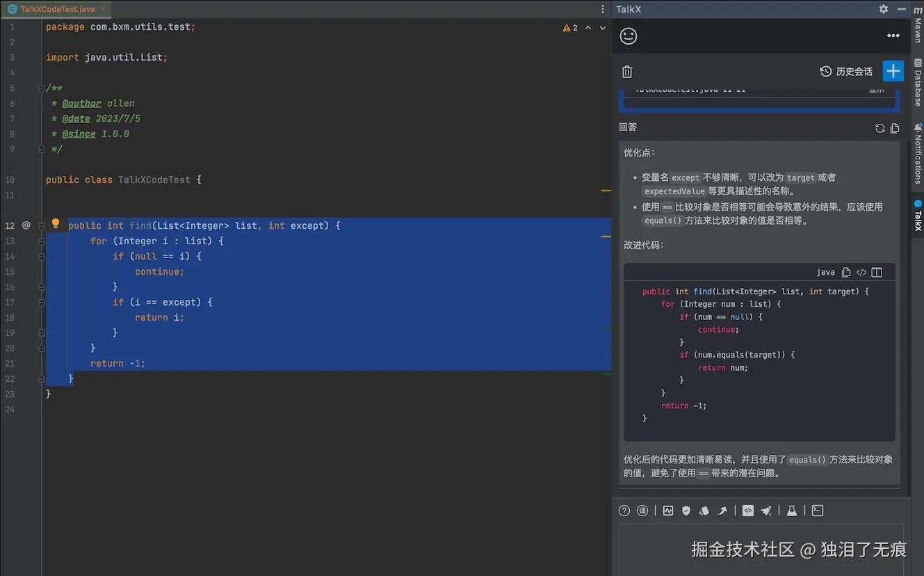Image resolution: width=924 pixels, height=576 pixels.
Task: Click the smiley face avatar icon
Action: (629, 36)
